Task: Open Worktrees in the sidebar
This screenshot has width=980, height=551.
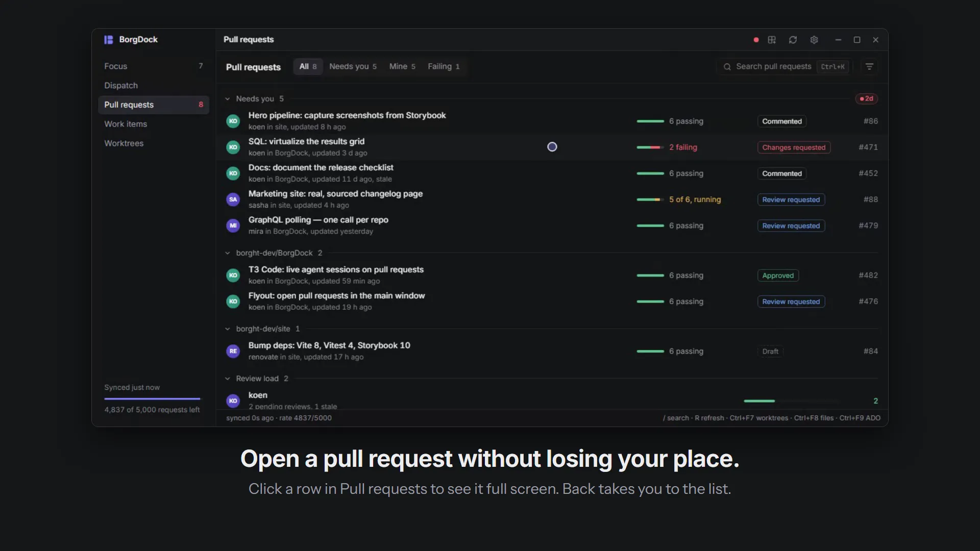Action: 154,143
